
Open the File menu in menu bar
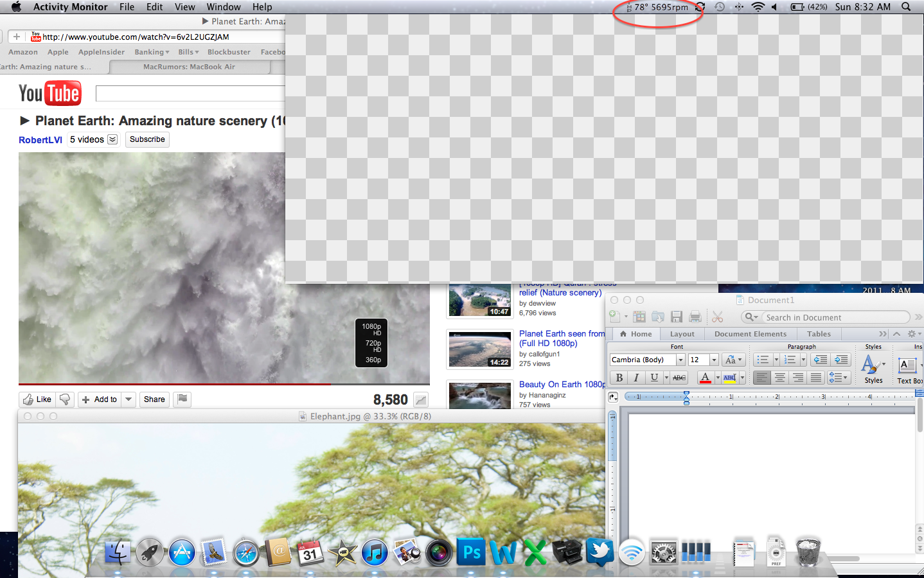point(127,7)
